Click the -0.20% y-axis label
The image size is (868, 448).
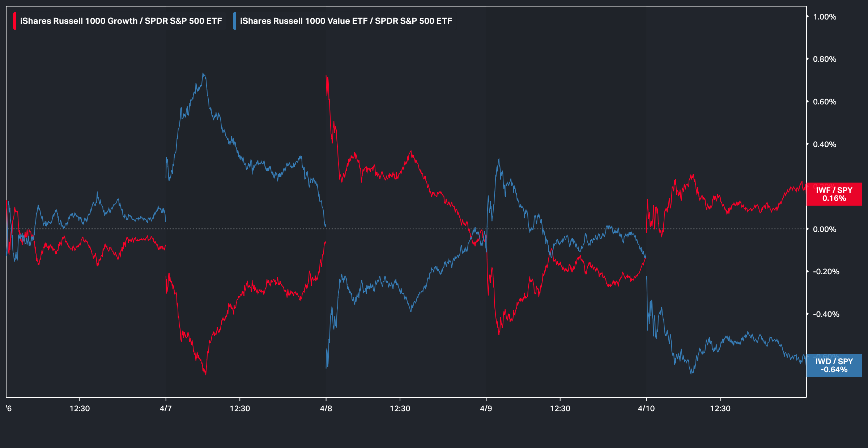[x=826, y=272]
